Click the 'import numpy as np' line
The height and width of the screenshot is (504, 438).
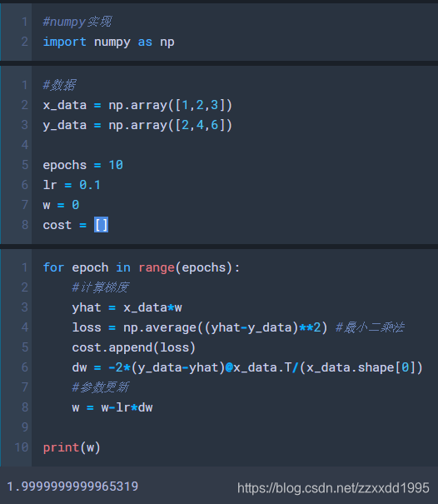pos(108,42)
